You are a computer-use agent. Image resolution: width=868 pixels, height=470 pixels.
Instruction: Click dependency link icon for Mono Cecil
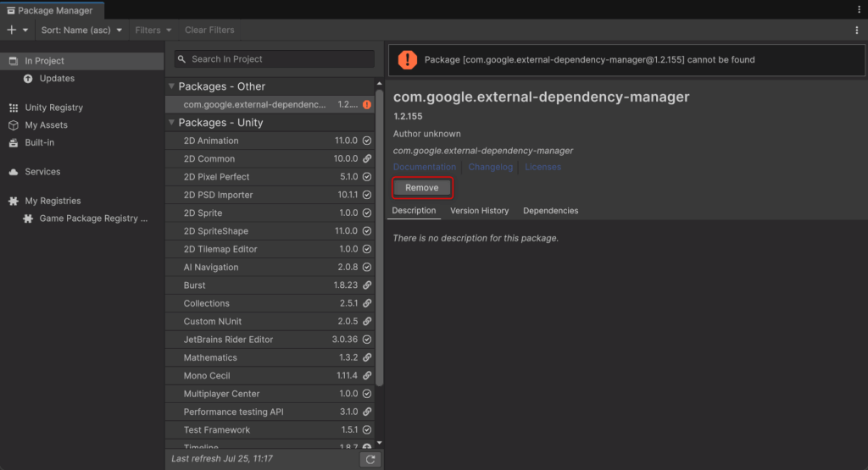367,375
